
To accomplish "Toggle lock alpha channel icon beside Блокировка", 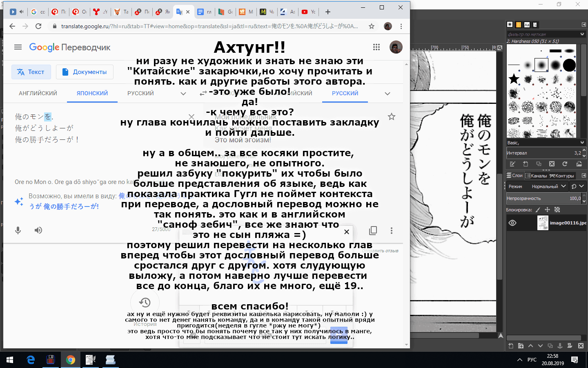I will (x=557, y=210).
